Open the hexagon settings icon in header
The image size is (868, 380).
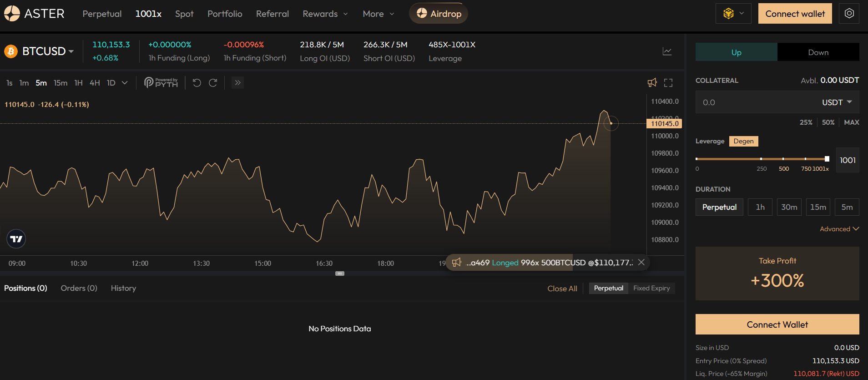click(849, 14)
